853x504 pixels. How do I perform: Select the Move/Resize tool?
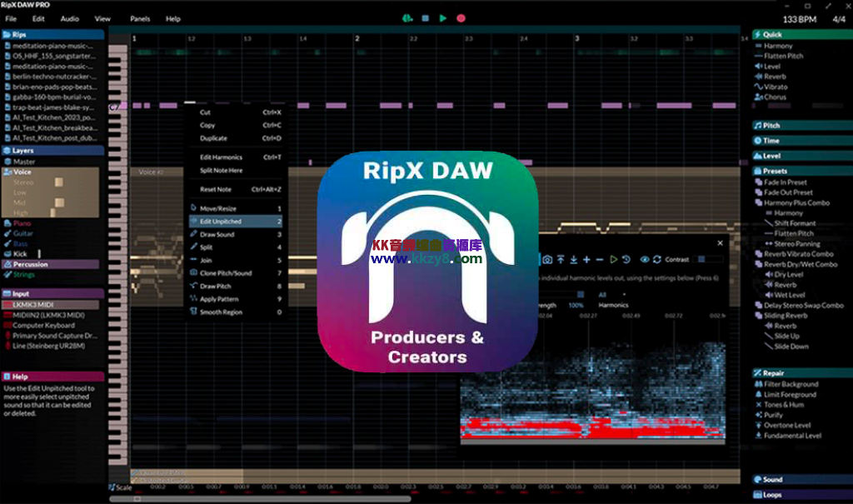click(236, 208)
